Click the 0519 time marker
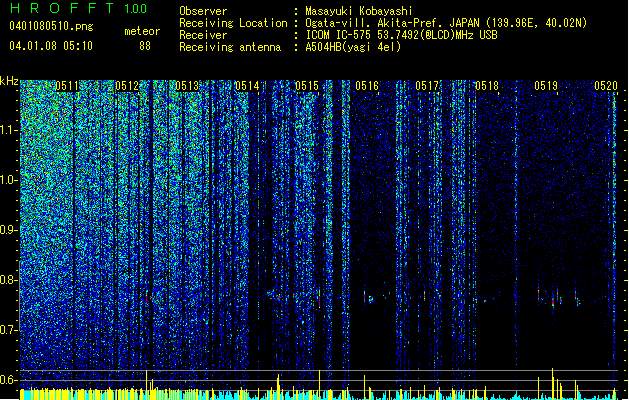Image resolution: width=629 pixels, height=400 pixels. 546,86
